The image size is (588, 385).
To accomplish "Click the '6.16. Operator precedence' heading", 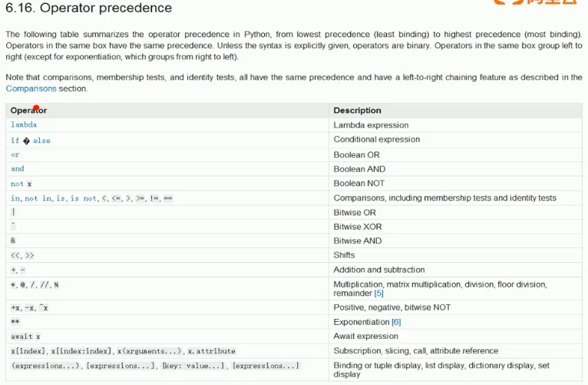I will click(x=88, y=8).
